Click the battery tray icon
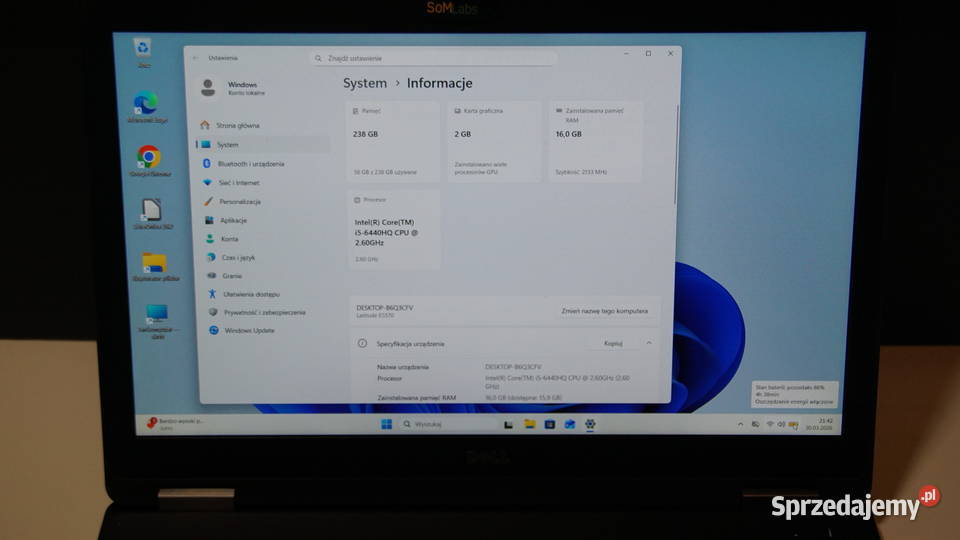 coord(793,425)
